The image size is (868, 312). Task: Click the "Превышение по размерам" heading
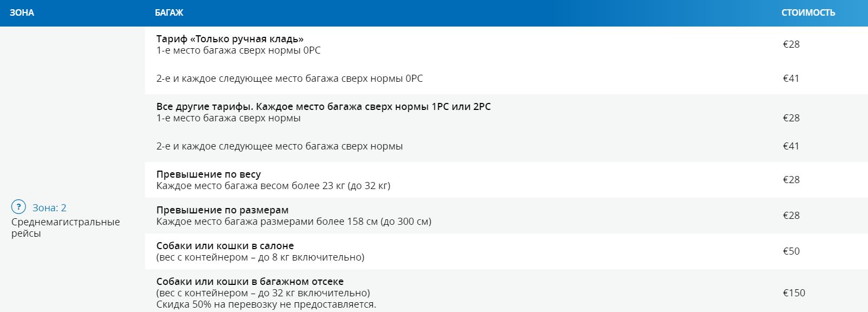(222, 210)
